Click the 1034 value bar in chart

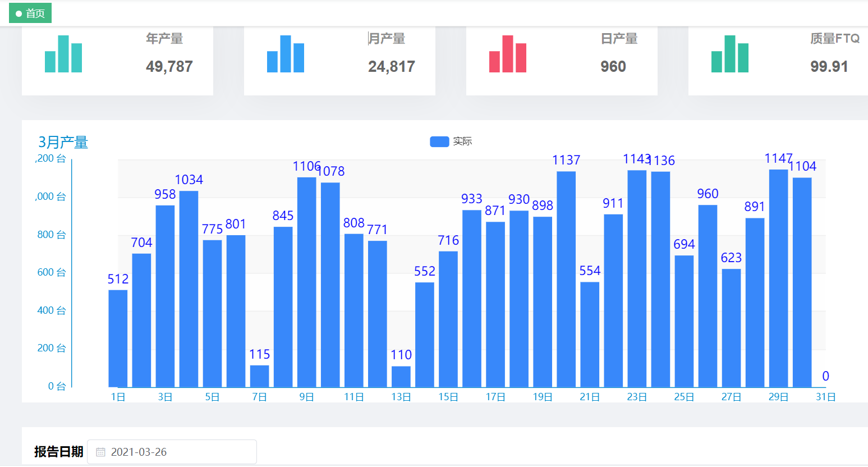click(x=189, y=289)
